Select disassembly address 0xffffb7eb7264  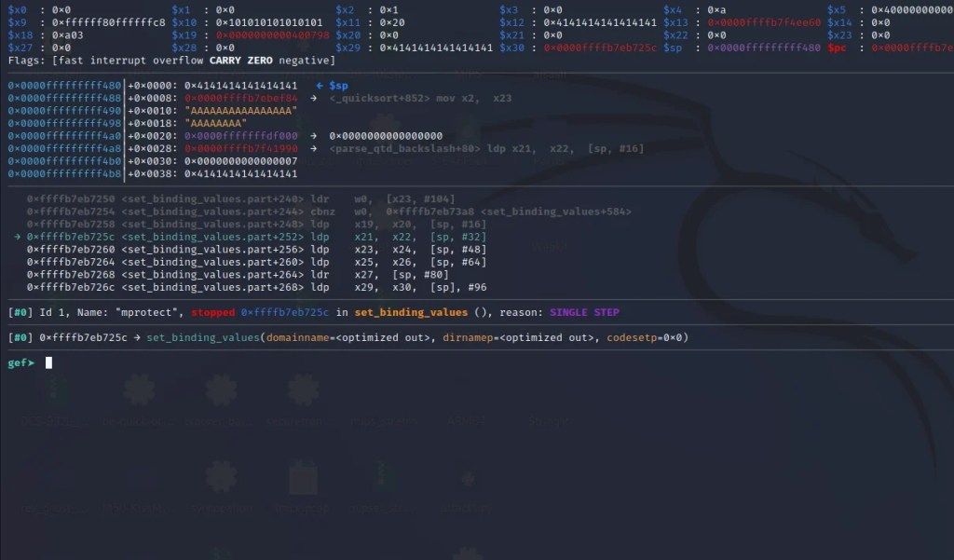[71, 263]
